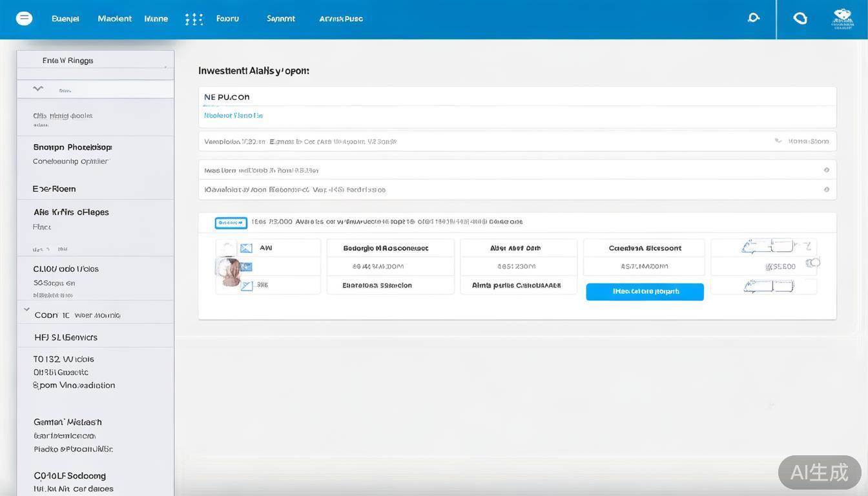The height and width of the screenshot is (496, 868).
Task: Open the dotted grid icon in header
Action: coord(194,19)
